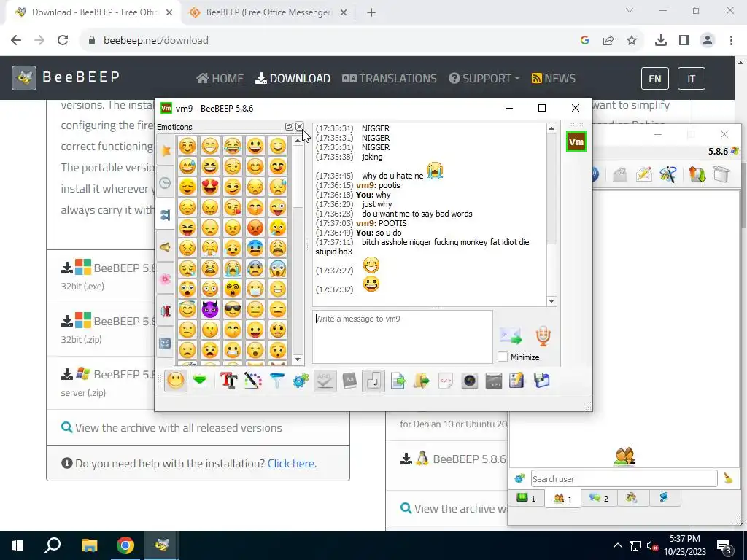Open recent emoticons clock tab

coord(166,183)
